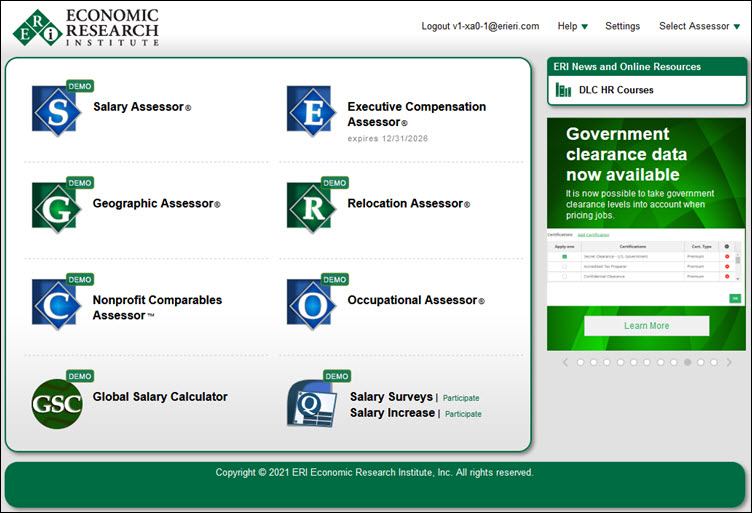
Task: Open the Select Assessor dropdown
Action: coord(699,26)
